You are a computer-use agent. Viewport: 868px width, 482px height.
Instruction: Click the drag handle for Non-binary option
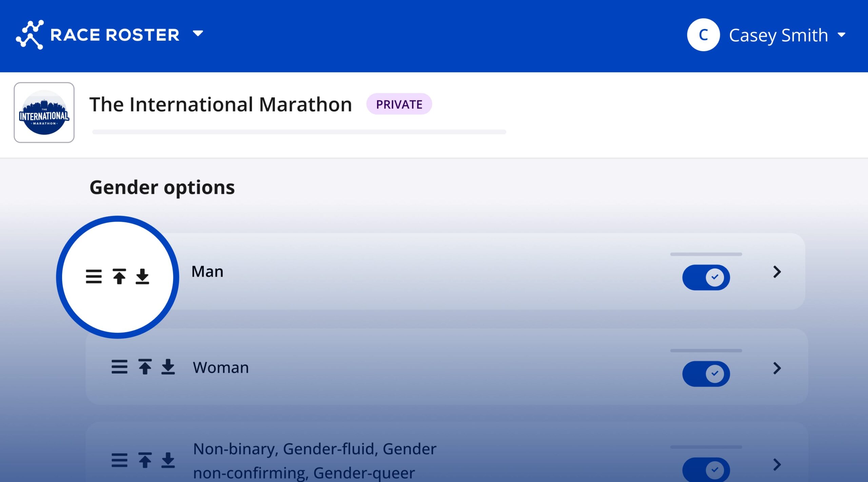coord(119,460)
